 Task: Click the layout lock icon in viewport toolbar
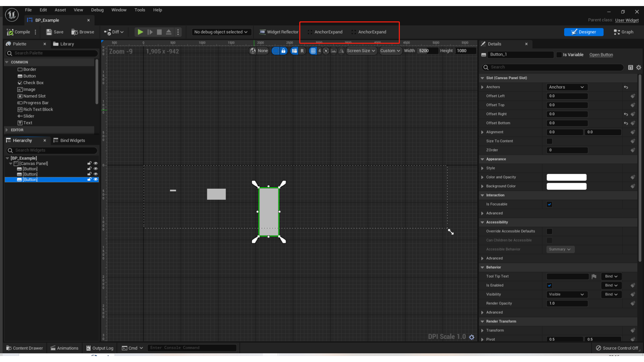(x=283, y=51)
